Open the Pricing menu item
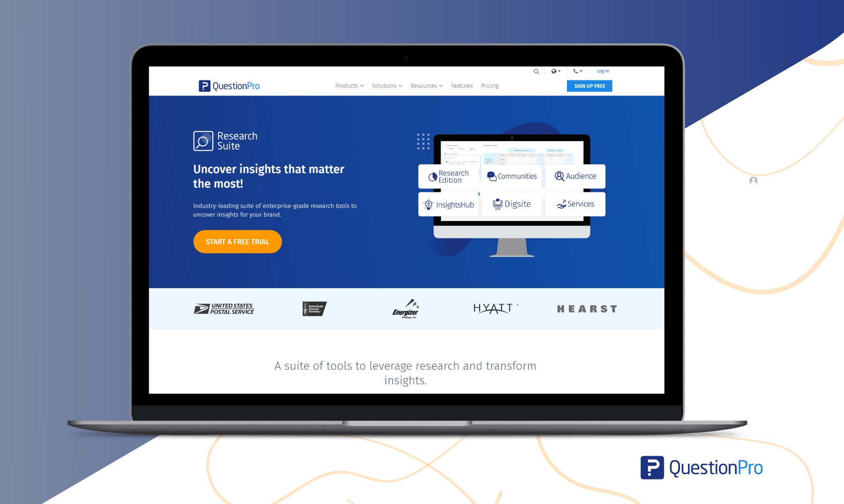The image size is (844, 504). [x=490, y=86]
